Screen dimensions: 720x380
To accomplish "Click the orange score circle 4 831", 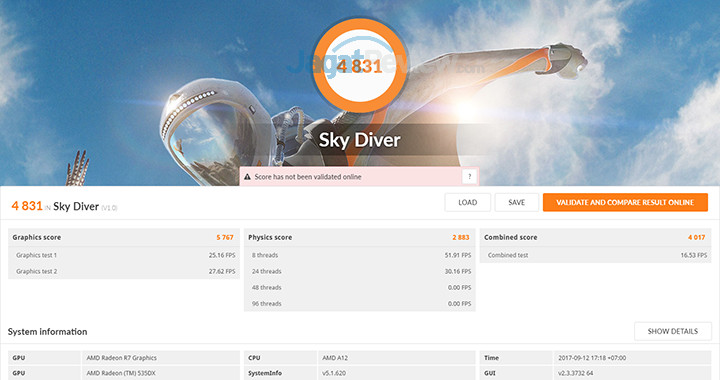I will pyautogui.click(x=360, y=66).
